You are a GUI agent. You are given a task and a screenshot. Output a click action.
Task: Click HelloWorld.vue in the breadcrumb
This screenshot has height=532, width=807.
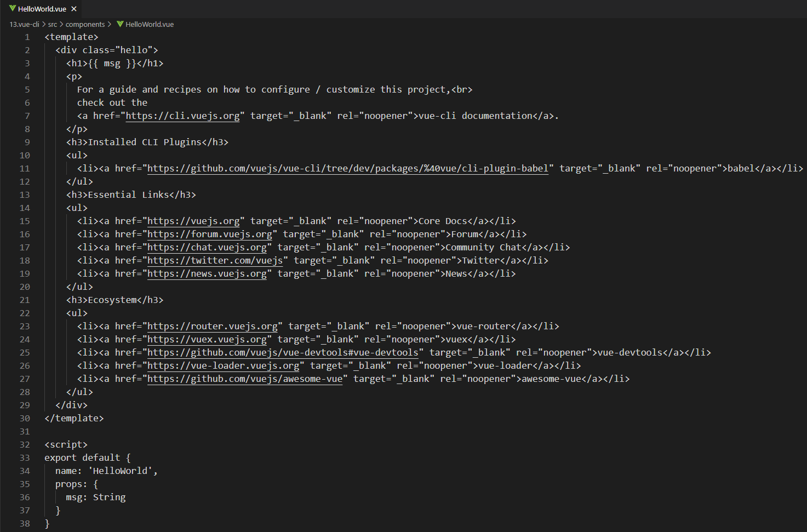150,24
